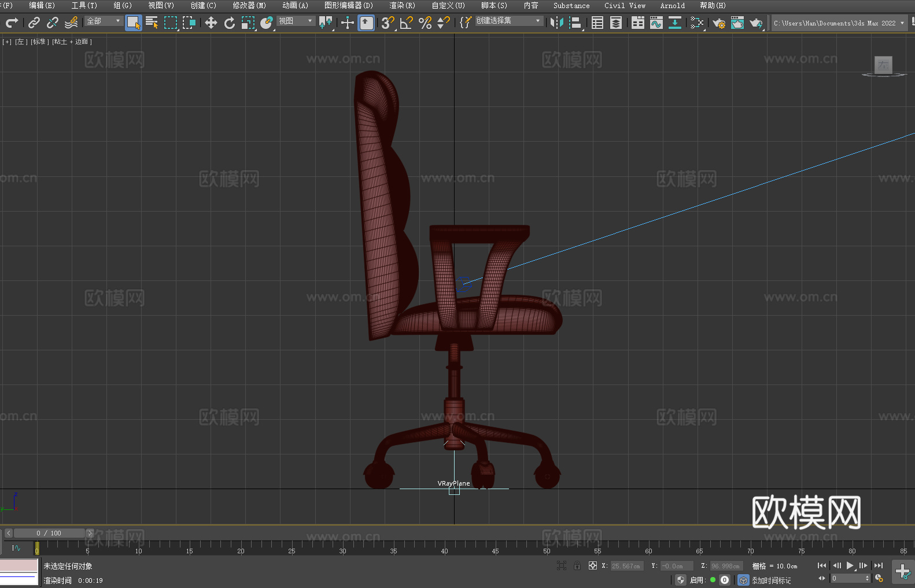Click the ViewCube 左 face

(x=883, y=65)
